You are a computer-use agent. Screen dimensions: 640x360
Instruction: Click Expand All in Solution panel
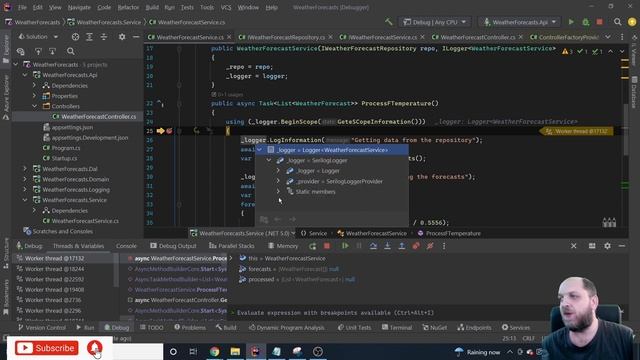click(89, 37)
